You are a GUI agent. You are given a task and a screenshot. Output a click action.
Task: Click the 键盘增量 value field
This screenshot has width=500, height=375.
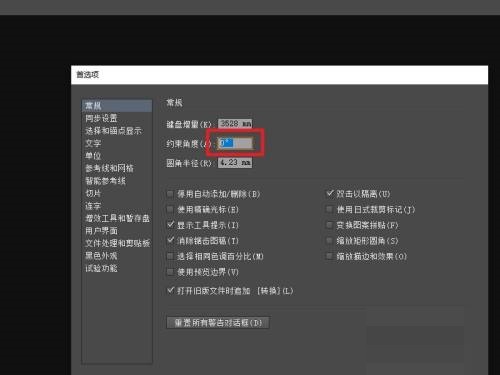pos(235,124)
